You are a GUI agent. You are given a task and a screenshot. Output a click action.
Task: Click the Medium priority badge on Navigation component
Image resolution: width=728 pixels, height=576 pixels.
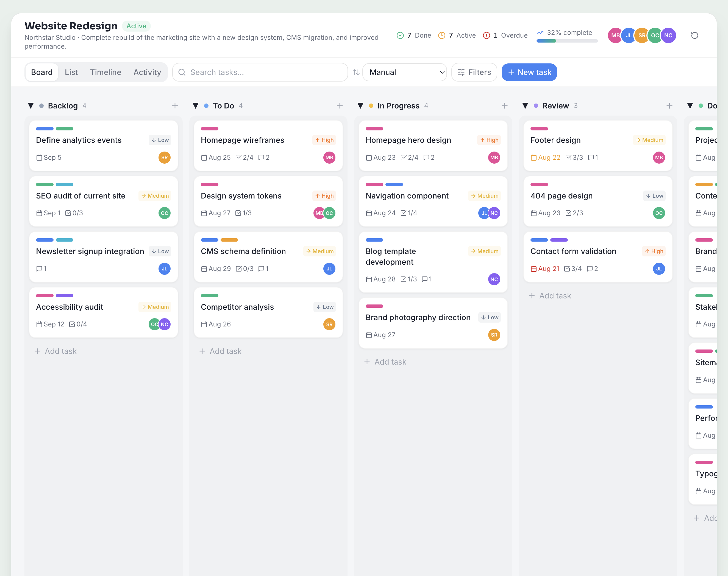pos(484,196)
